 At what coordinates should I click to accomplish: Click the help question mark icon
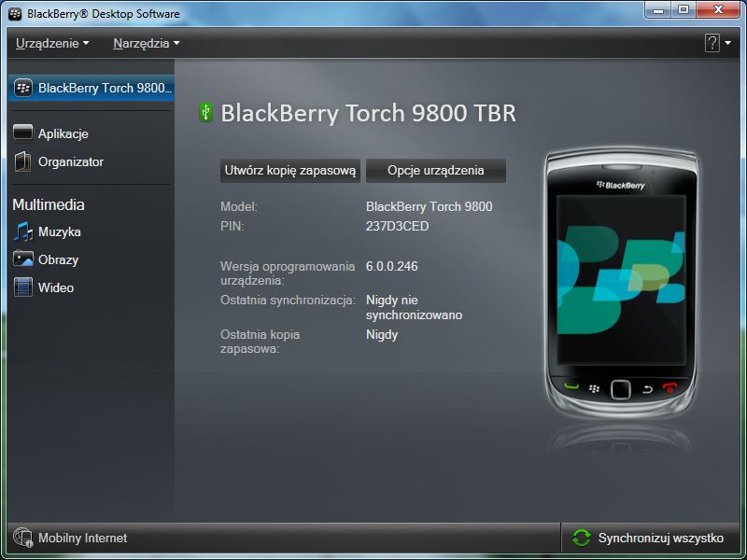712,43
